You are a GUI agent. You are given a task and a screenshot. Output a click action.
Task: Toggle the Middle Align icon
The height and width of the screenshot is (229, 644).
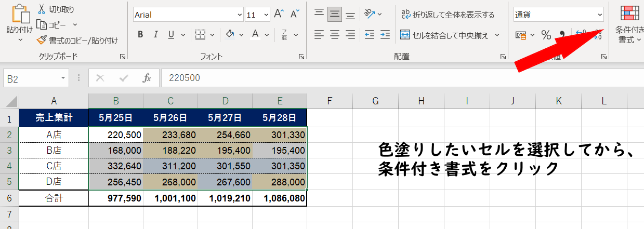click(x=335, y=15)
